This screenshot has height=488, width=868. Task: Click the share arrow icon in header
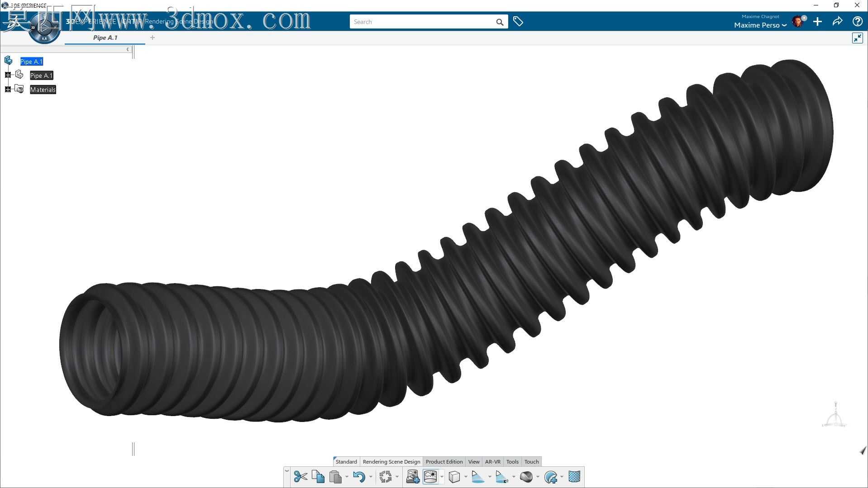[837, 22]
